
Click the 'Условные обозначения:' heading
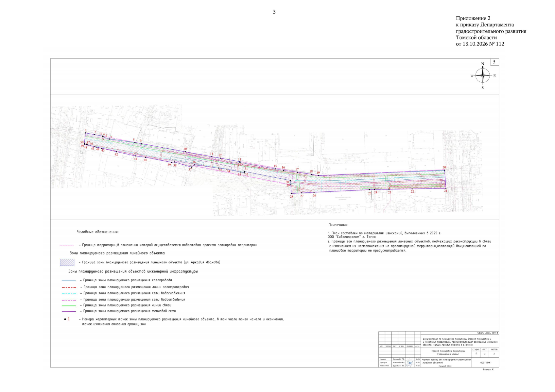(x=98, y=232)
